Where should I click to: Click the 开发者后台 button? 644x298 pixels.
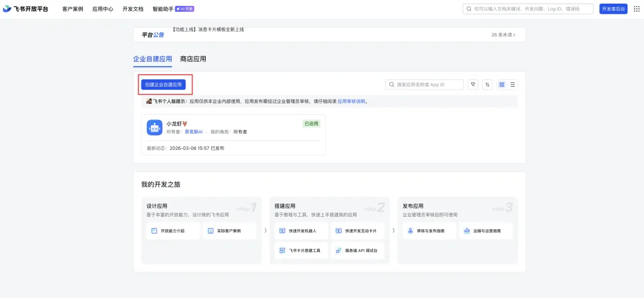tap(613, 8)
